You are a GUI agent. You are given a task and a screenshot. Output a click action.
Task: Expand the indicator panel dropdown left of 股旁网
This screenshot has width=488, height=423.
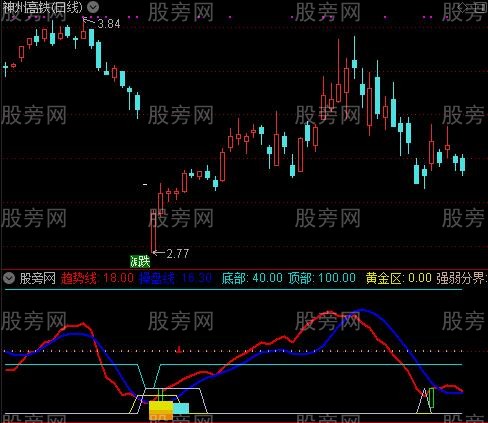(9, 278)
